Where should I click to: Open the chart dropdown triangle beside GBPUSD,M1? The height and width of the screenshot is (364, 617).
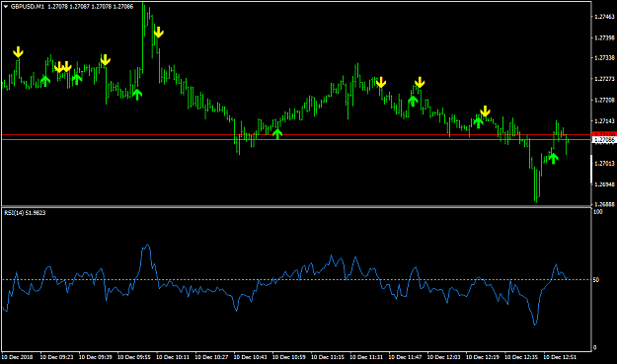point(6,6)
